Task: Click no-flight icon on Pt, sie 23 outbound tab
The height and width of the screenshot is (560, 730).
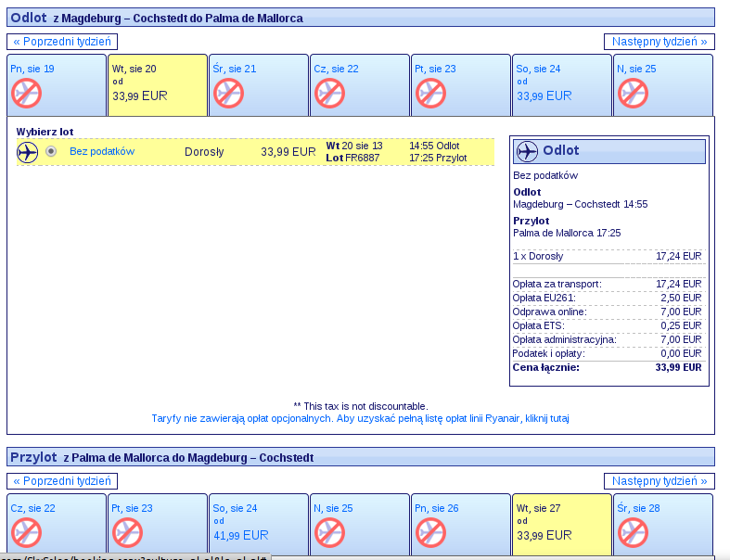Action: [x=430, y=93]
